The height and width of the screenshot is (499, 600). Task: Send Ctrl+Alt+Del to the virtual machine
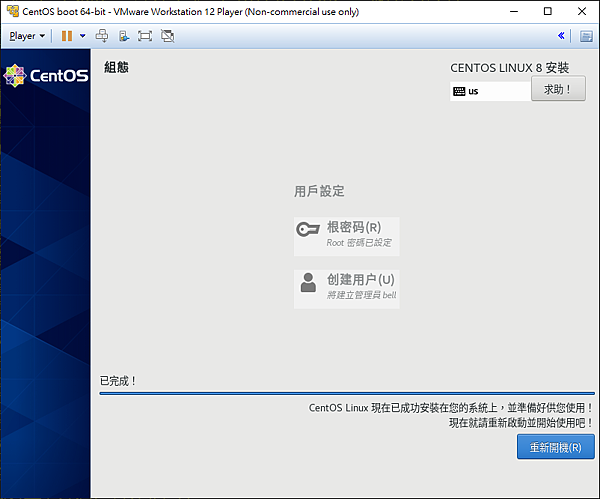coord(102,36)
